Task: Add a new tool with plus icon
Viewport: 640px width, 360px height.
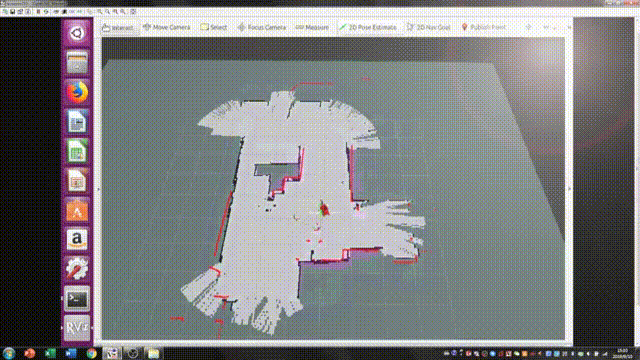Action: click(528, 27)
